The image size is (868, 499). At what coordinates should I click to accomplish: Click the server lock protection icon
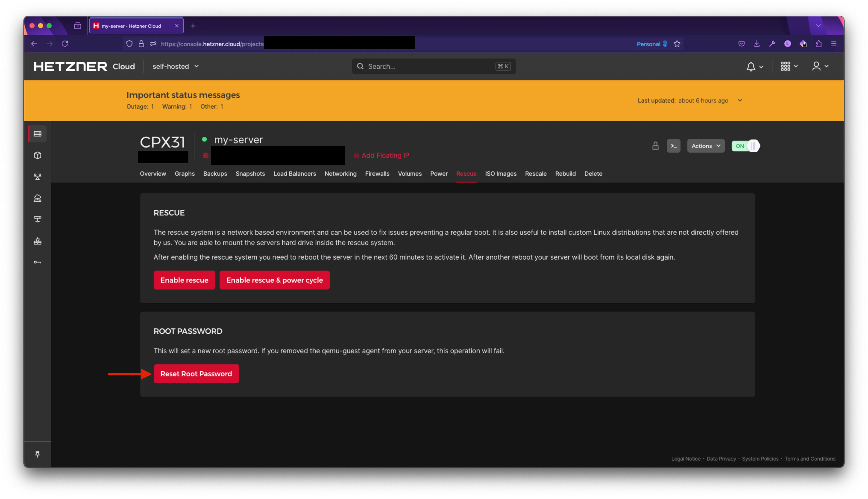[x=655, y=146]
